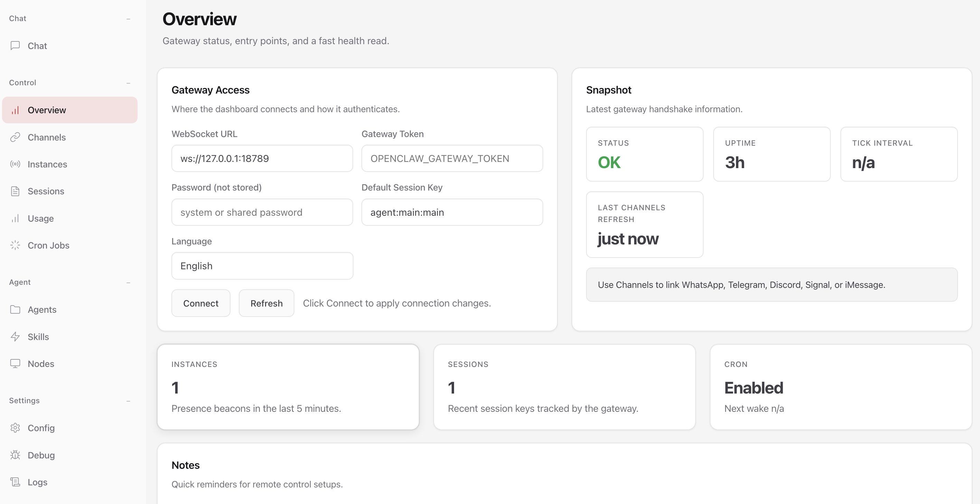The image size is (980, 504).
Task: Click the Instances broadcast icon
Action: coord(15,164)
